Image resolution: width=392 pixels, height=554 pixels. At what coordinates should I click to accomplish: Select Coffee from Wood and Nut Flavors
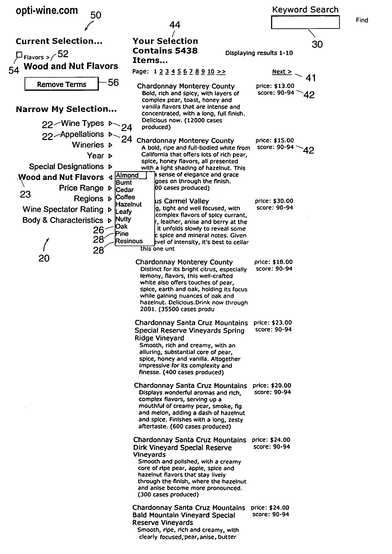pos(125,198)
